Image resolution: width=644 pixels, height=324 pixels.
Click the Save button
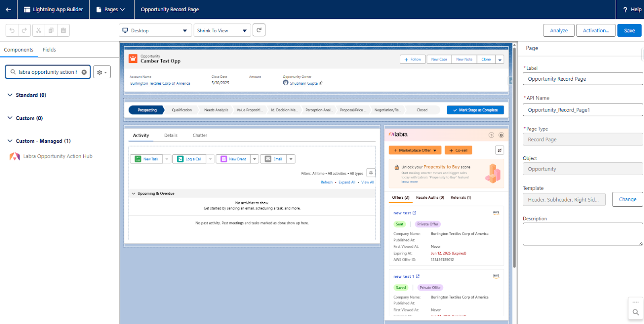(630, 30)
